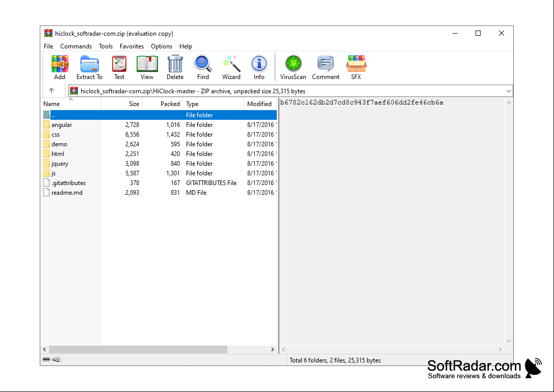Select the 'js' folder name
Viewport: 554px width, 392px height.
click(54, 173)
